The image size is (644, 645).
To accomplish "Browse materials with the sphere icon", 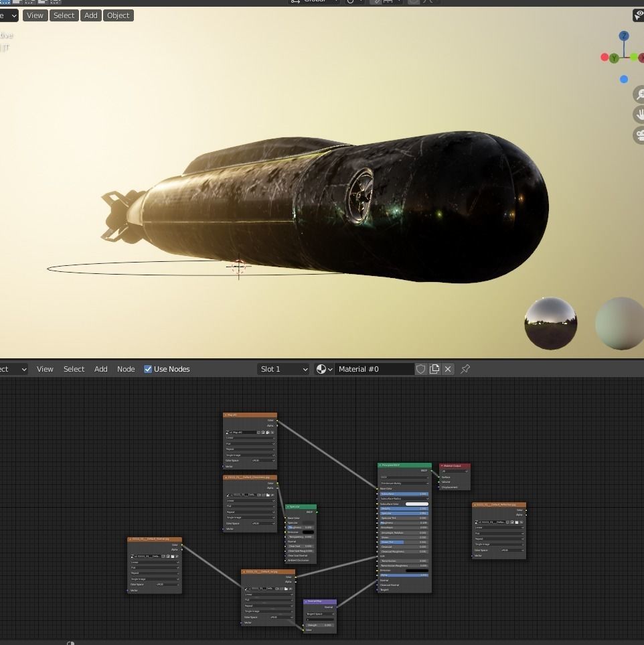I will point(324,369).
